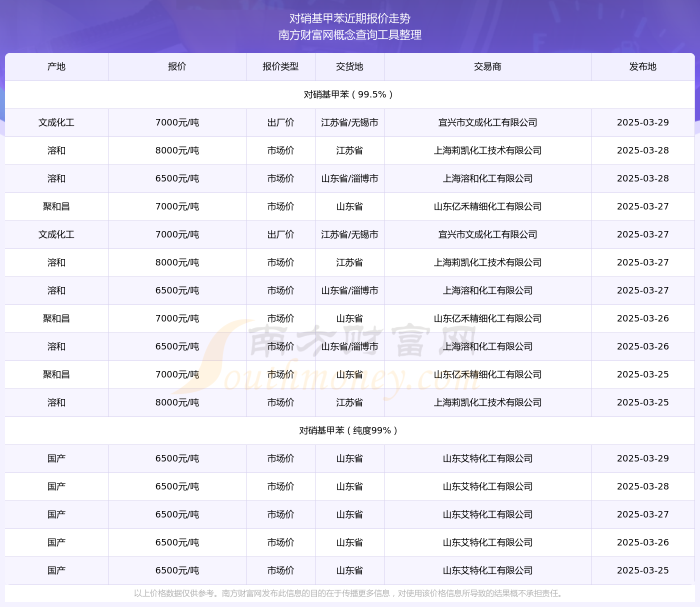Click 聚和昌 in the 2025-03-27 row
Viewport: 700px width, 607px height.
[x=56, y=206]
